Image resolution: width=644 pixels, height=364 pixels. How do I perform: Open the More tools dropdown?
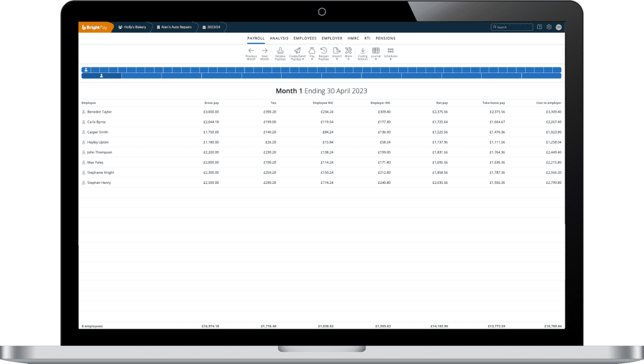pyautogui.click(x=348, y=54)
